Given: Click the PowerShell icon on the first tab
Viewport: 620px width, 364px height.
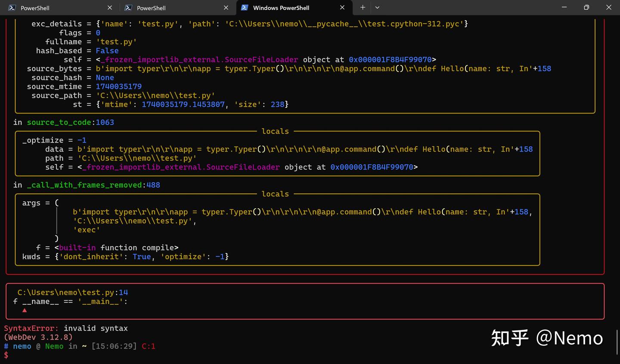Looking at the screenshot, I should tap(12, 7).
